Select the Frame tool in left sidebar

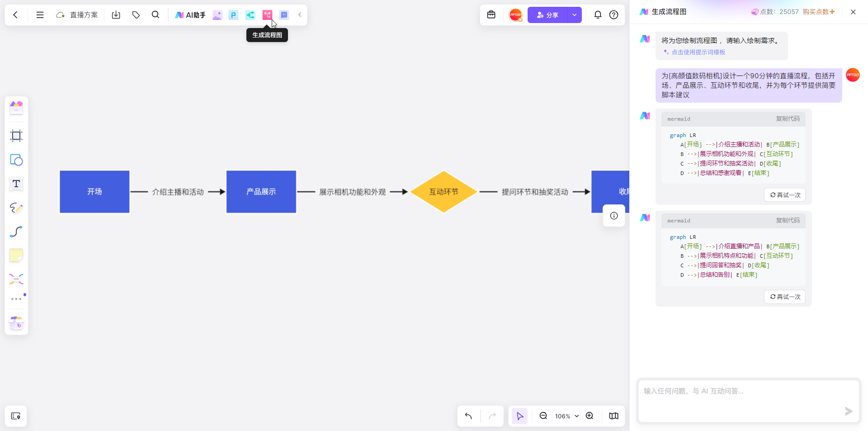click(16, 136)
